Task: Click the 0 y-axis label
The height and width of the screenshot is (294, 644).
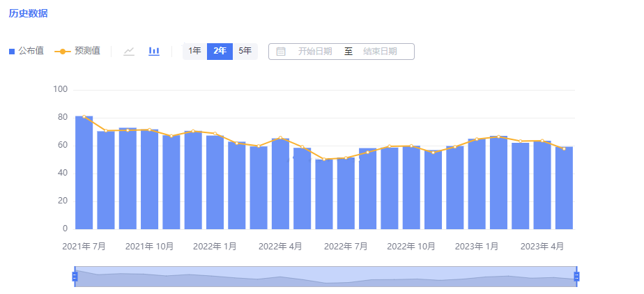Action: coord(65,229)
